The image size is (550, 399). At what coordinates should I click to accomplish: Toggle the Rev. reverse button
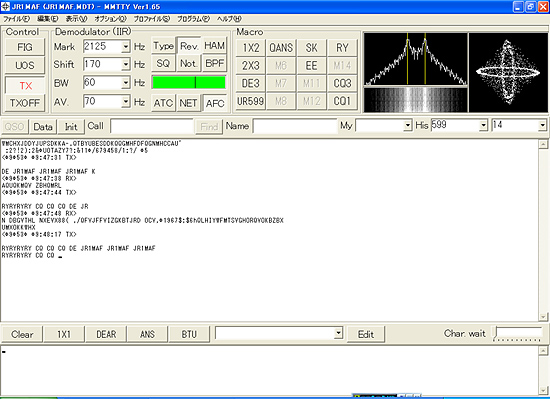[189, 46]
